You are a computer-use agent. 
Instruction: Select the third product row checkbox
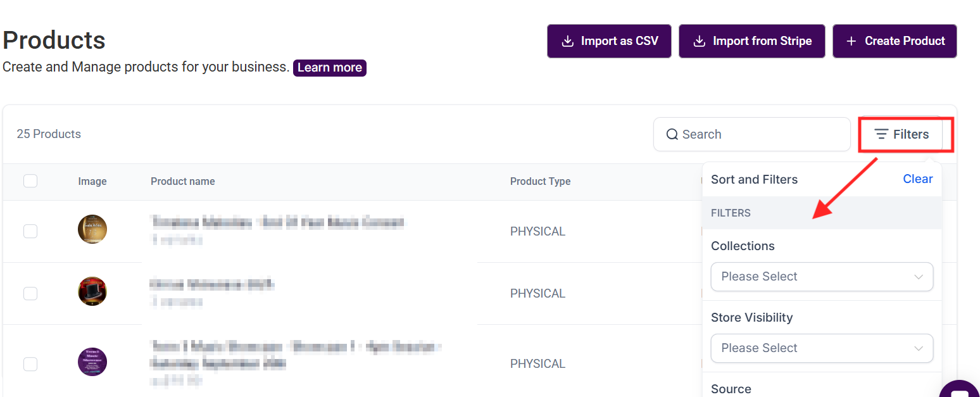(x=30, y=363)
